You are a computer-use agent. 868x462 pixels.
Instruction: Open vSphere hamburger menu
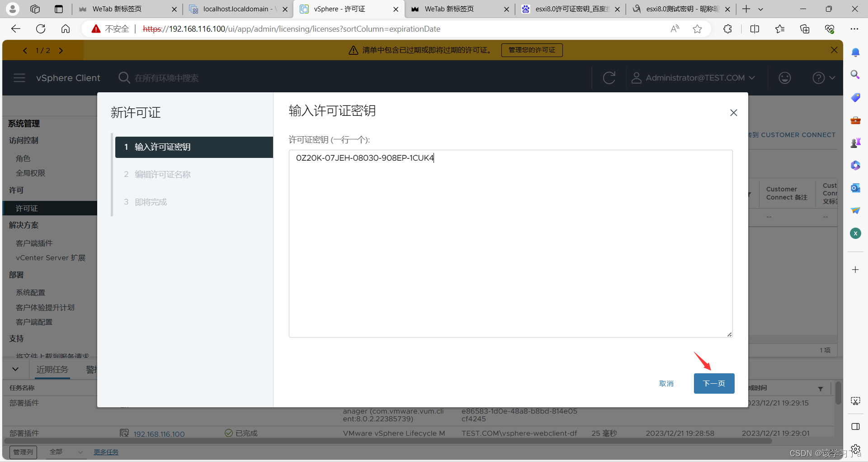pos(19,78)
